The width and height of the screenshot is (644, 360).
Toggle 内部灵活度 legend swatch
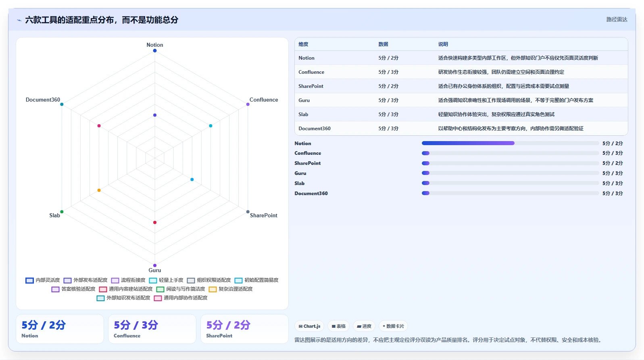click(x=29, y=281)
